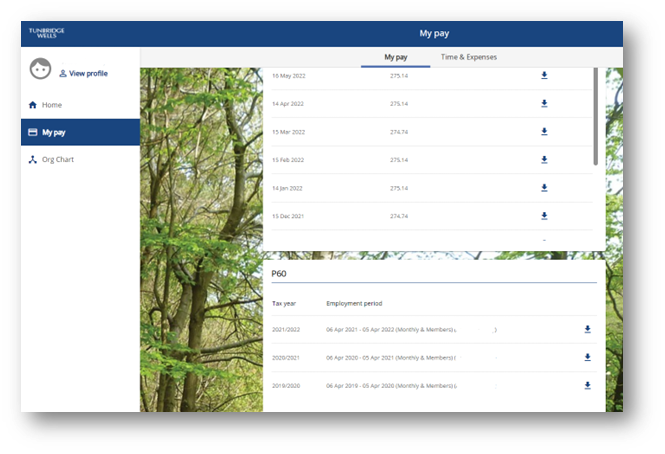This screenshot has height=454, width=665.
Task: Download the 2021/2022 P60
Action: coord(587,329)
